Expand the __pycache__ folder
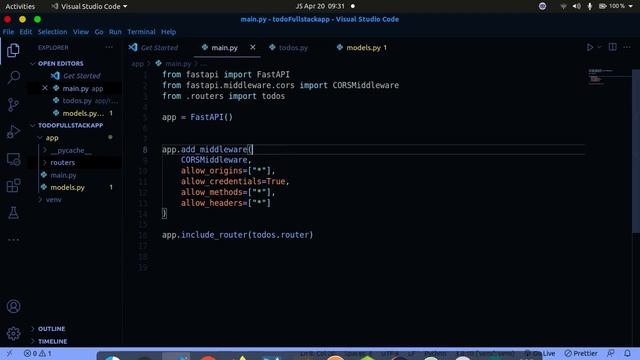Image resolution: width=640 pixels, height=360 pixels. (71, 150)
